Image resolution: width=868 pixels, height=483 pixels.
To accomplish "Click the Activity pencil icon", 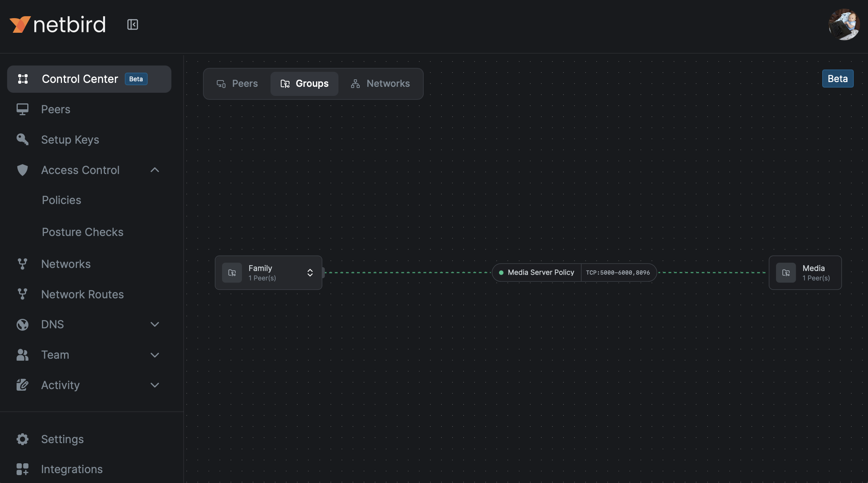I will pos(23,385).
